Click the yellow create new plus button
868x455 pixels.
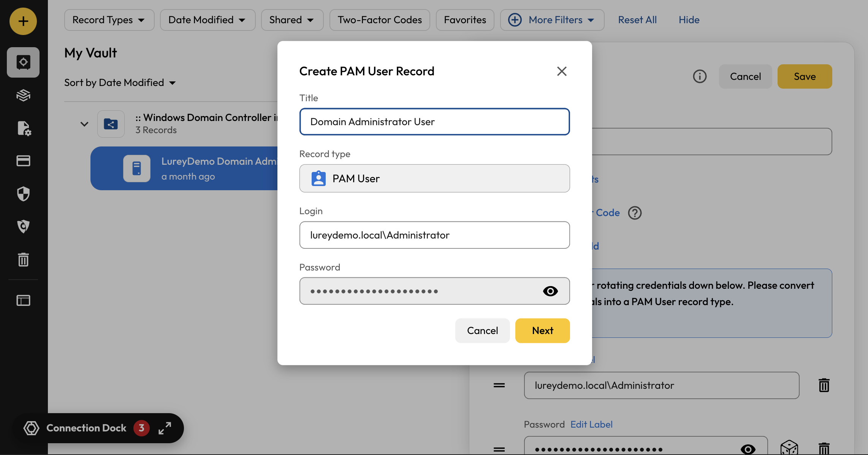(x=23, y=21)
